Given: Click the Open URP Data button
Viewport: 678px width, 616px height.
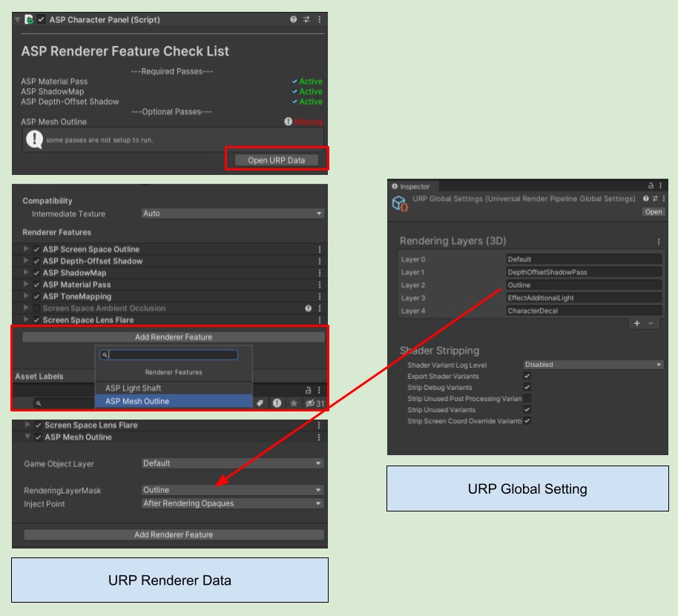Looking at the screenshot, I should coord(276,160).
